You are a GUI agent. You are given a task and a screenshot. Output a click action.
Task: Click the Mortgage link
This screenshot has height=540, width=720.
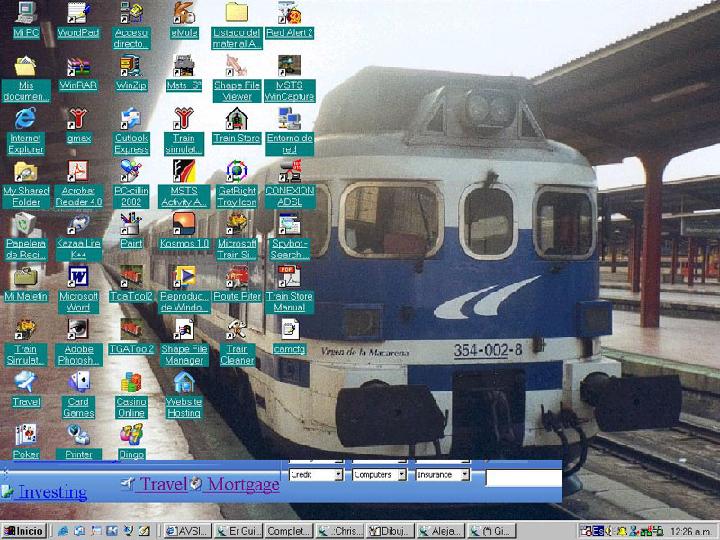pyautogui.click(x=243, y=485)
